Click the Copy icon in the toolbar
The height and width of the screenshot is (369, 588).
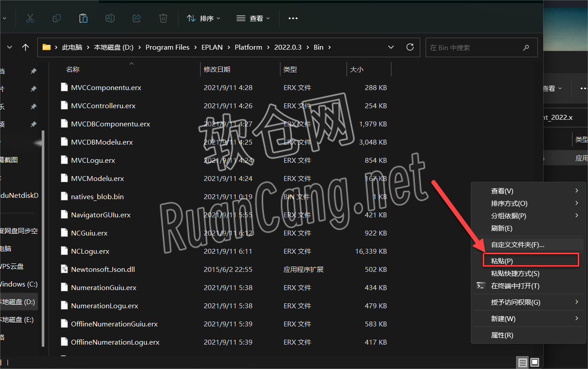tap(56, 18)
